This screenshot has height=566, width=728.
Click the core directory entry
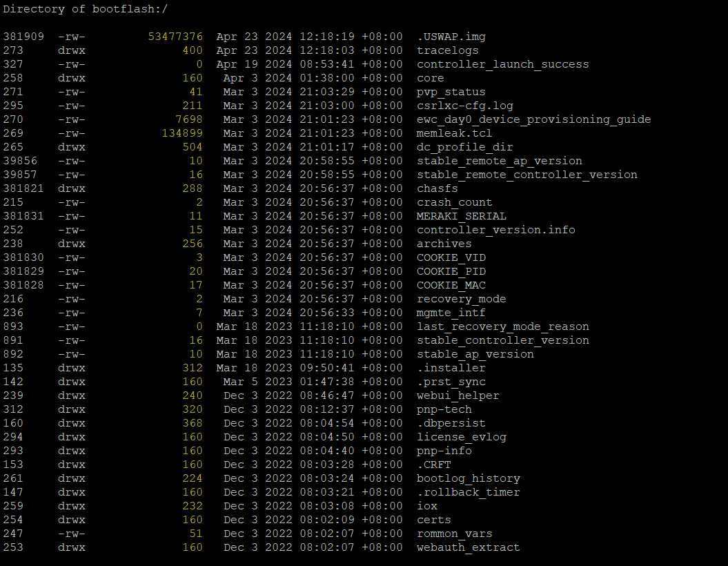430,77
